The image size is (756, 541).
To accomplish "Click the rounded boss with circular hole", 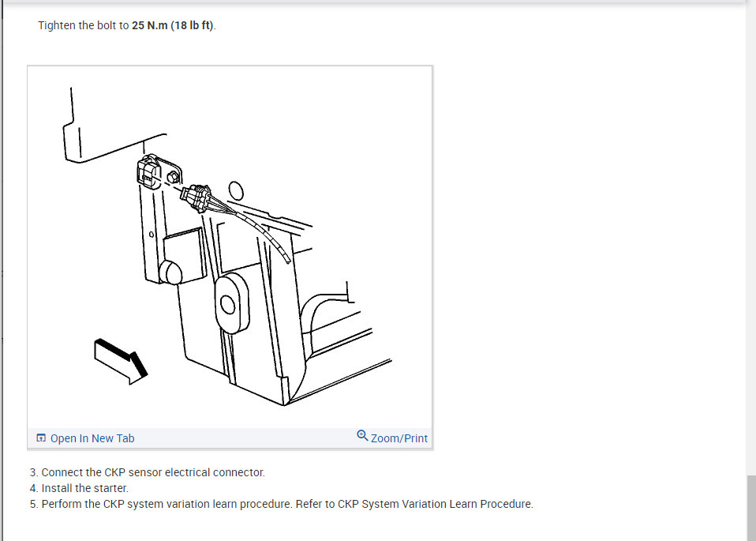I will point(232,304).
